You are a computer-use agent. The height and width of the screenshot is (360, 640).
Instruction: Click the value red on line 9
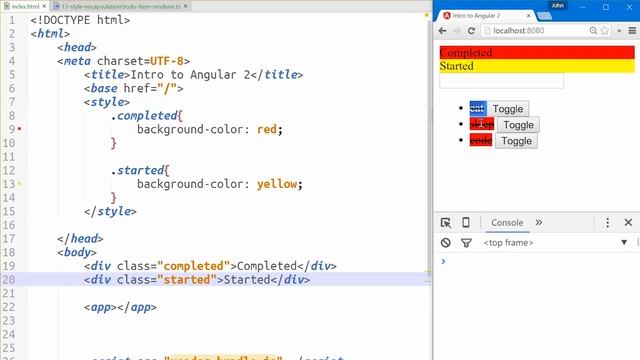[267, 129]
